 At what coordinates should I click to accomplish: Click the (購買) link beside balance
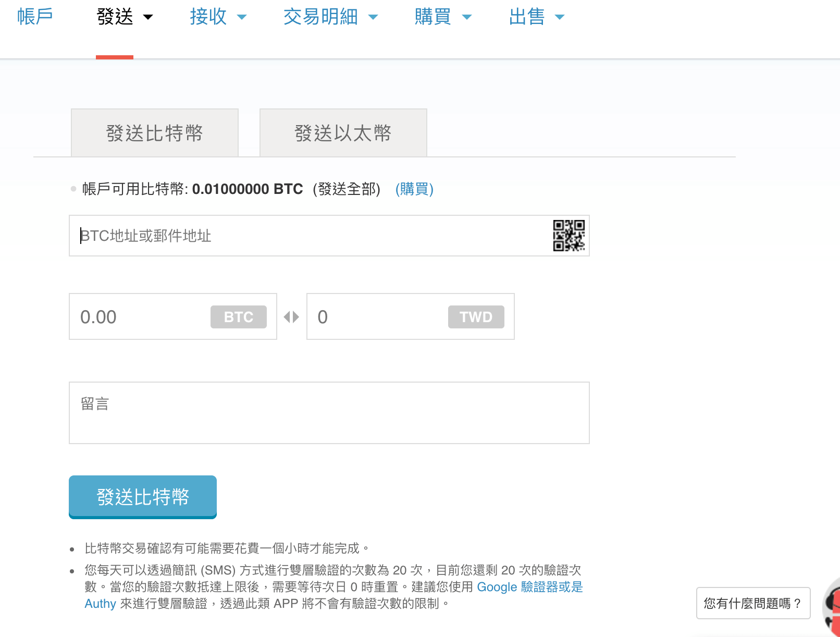tap(414, 189)
